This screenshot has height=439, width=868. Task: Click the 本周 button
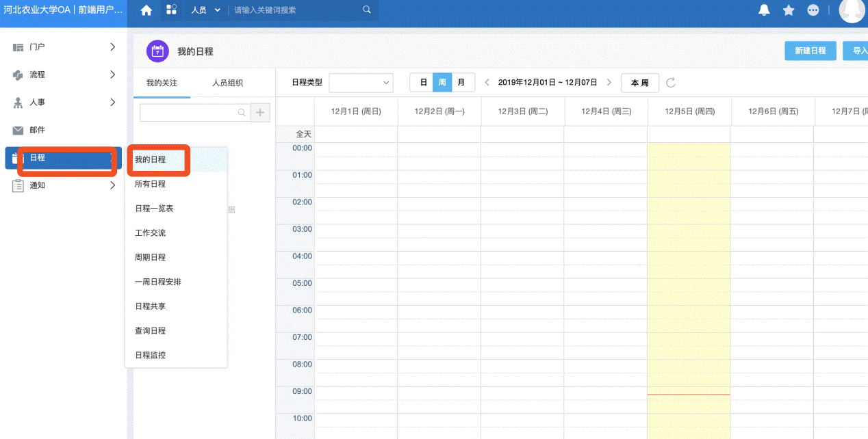tap(639, 82)
